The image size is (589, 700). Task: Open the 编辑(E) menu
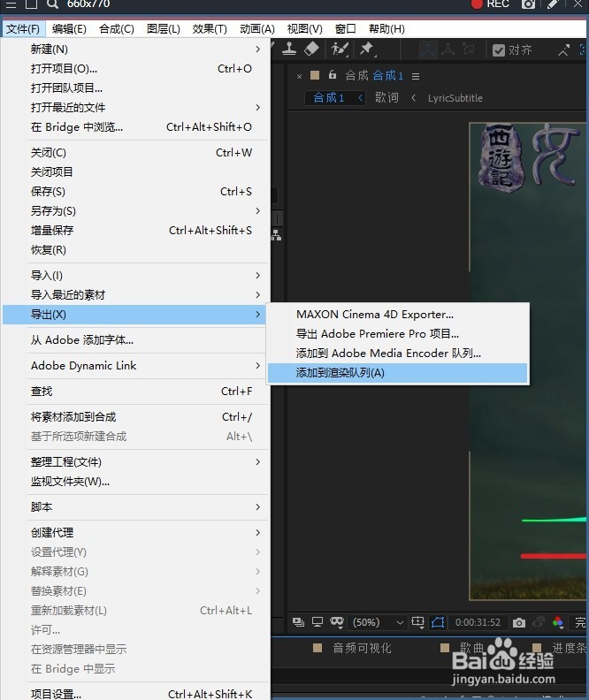pyautogui.click(x=69, y=29)
